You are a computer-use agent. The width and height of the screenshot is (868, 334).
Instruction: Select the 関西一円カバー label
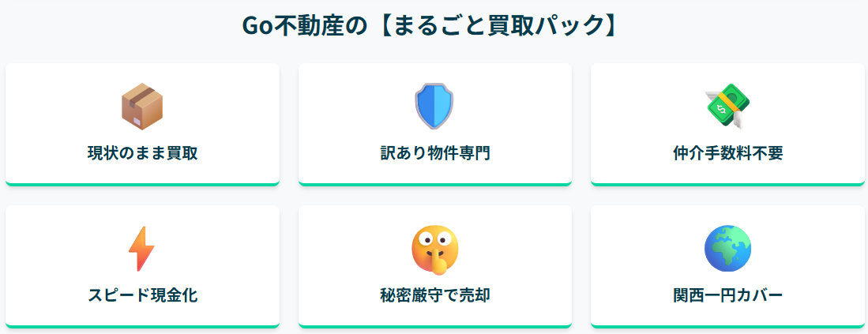[x=727, y=295]
